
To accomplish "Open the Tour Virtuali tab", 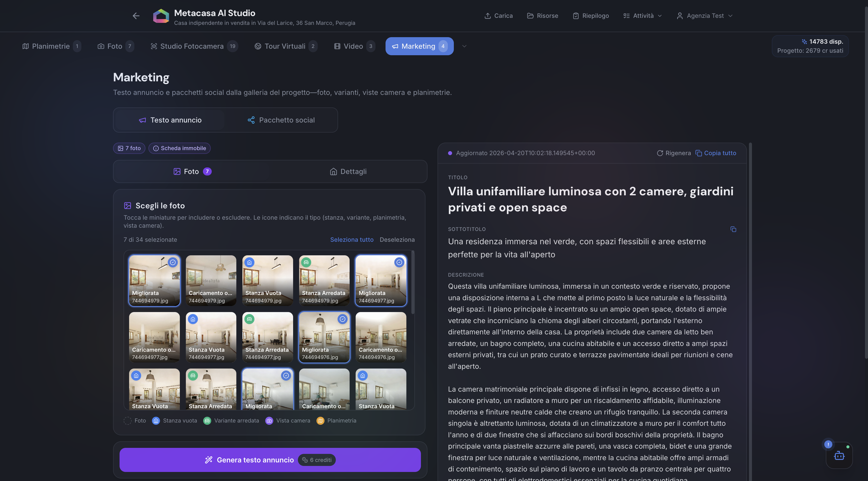I will 286,46.
